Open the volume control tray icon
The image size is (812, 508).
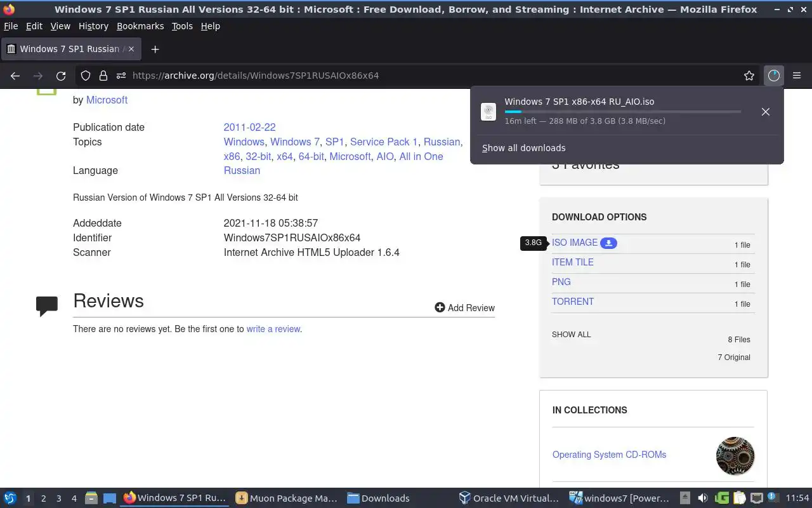(703, 498)
